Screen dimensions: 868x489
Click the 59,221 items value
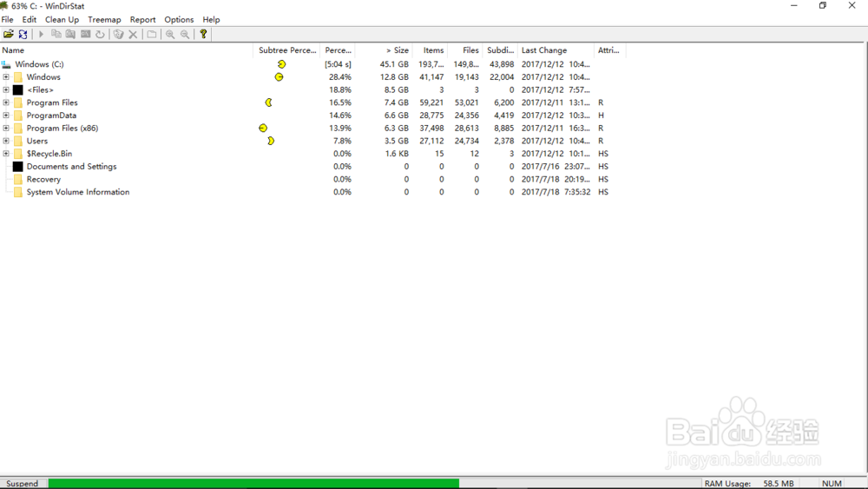click(431, 102)
